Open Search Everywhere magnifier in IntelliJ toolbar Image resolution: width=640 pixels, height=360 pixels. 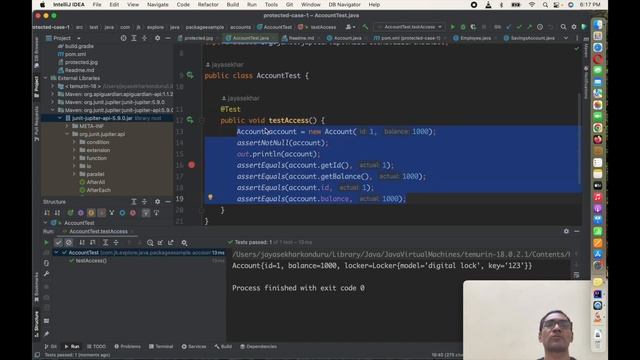coord(563,27)
